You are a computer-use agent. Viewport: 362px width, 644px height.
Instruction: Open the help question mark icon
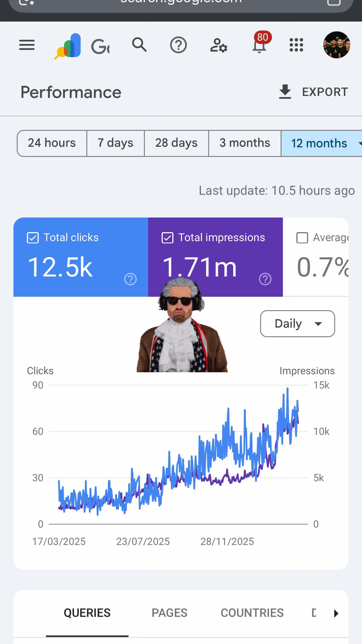tap(178, 45)
